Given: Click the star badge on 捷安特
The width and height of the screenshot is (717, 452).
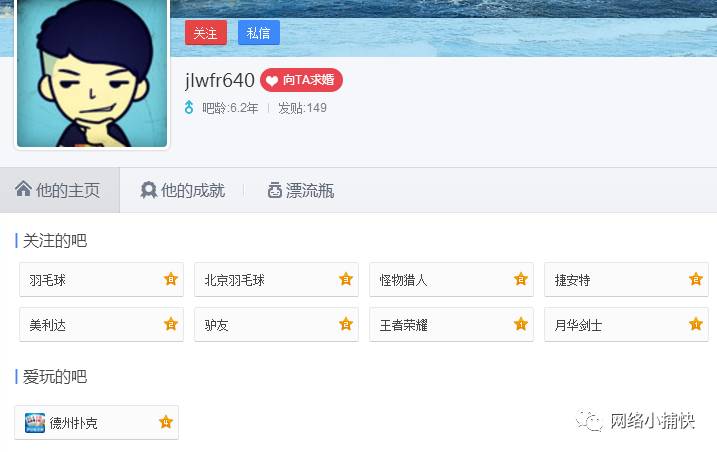Looking at the screenshot, I should click(x=696, y=279).
